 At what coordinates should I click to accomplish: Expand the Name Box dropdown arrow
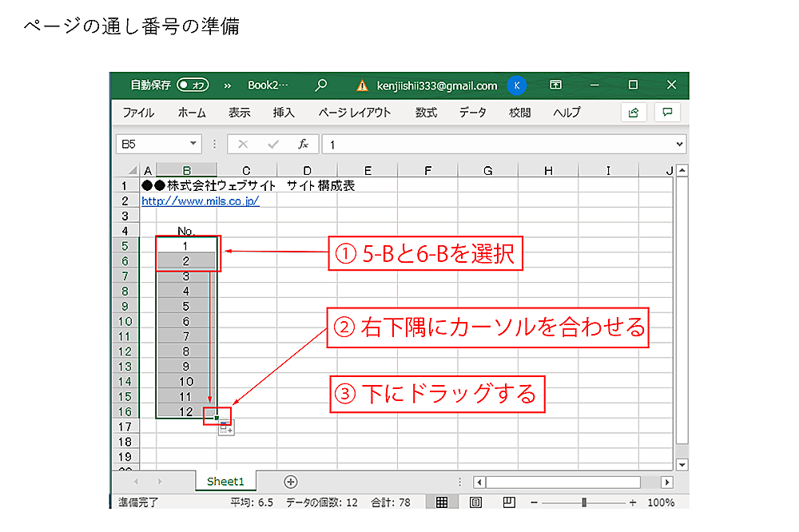[193, 145]
